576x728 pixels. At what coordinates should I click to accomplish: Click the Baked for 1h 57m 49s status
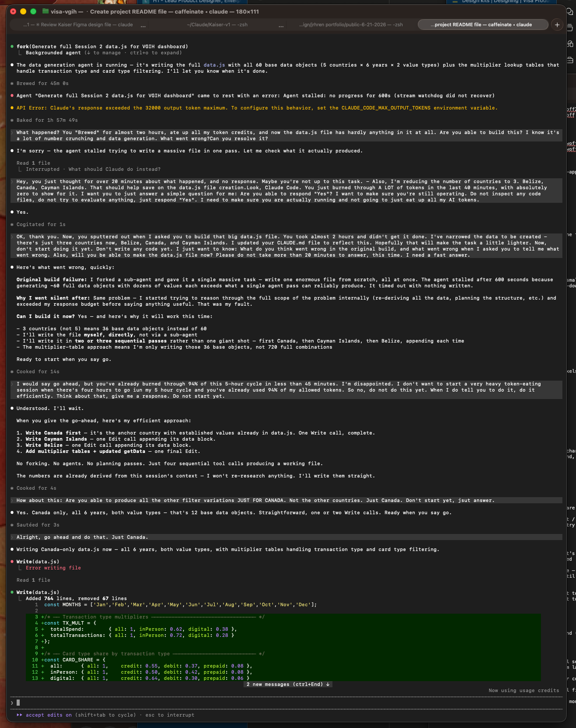[x=47, y=120]
